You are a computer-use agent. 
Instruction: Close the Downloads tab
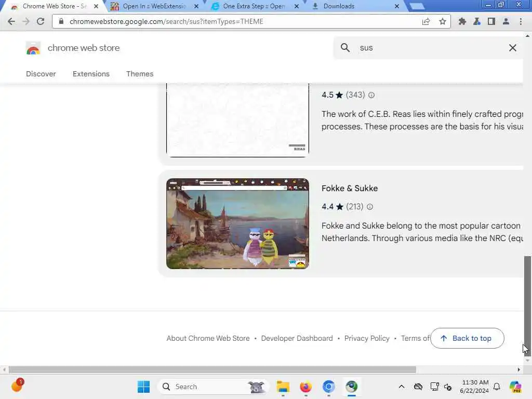pos(396,6)
